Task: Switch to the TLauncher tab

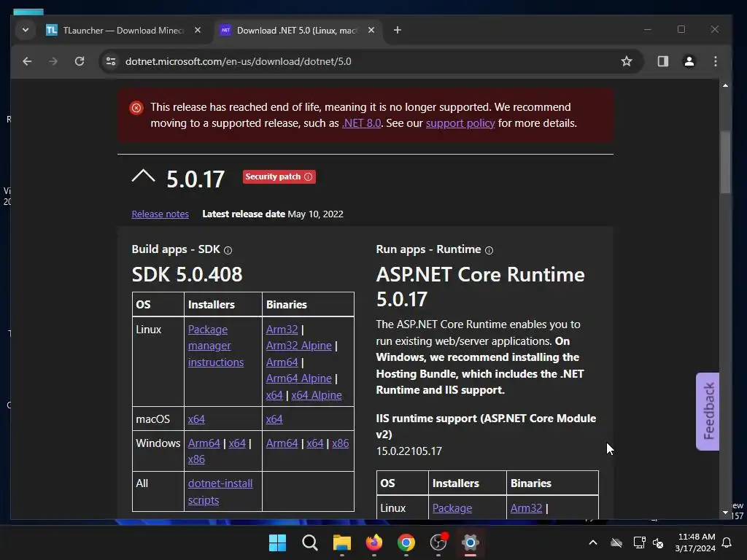Action: pos(124,31)
